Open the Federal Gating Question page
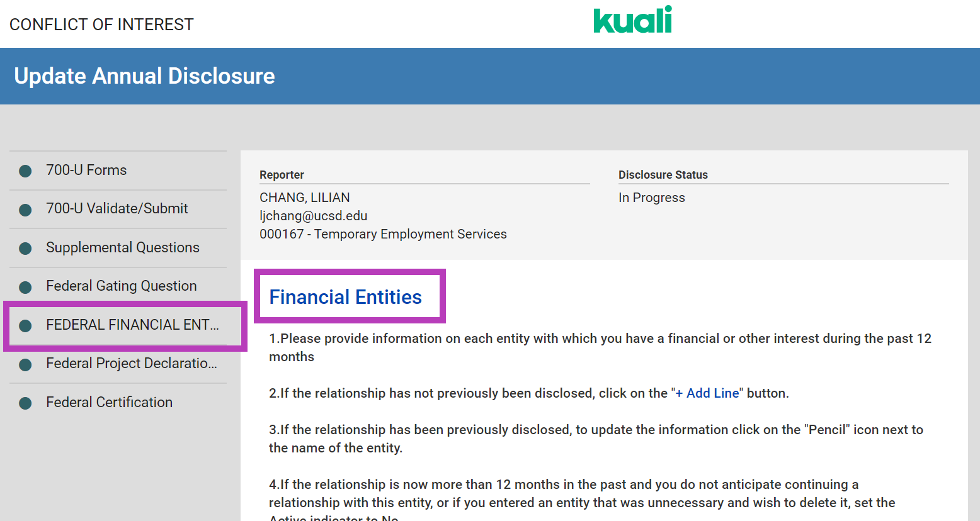980x521 pixels. (x=121, y=286)
